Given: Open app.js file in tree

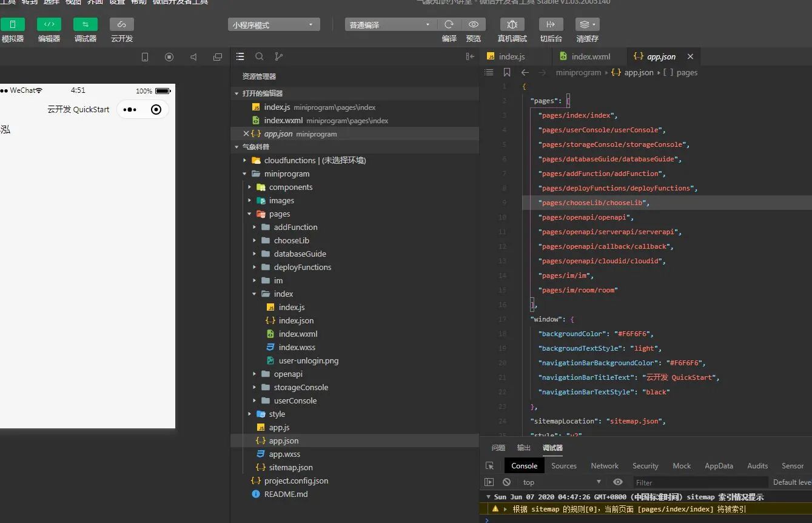Looking at the screenshot, I should pos(279,427).
